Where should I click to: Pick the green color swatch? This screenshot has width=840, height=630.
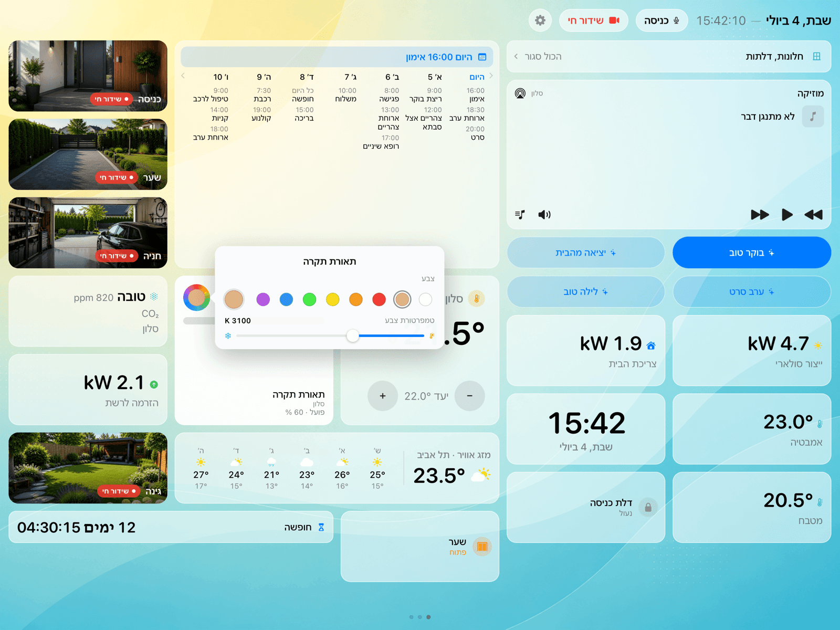point(309,299)
